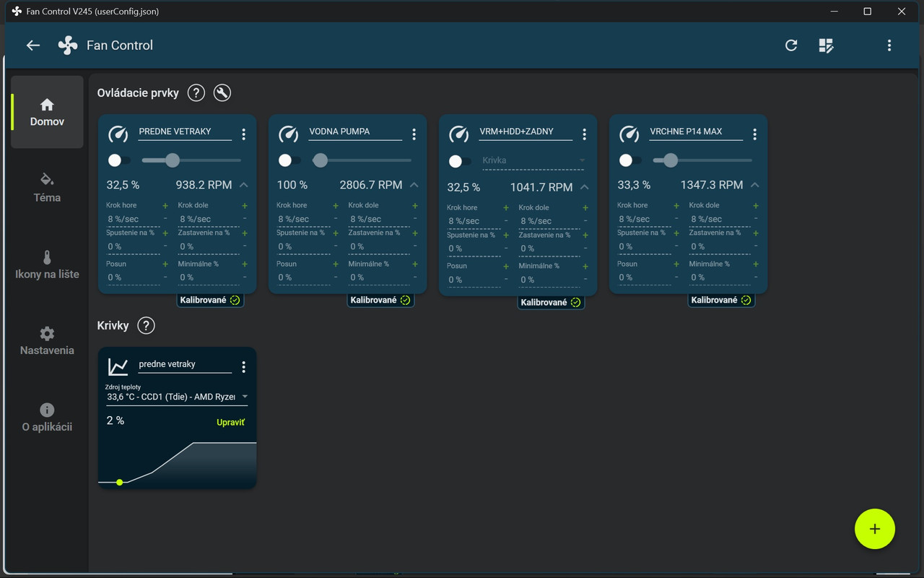Open the O aplikácii sidebar tab
This screenshot has width=924, height=578.
(x=47, y=418)
